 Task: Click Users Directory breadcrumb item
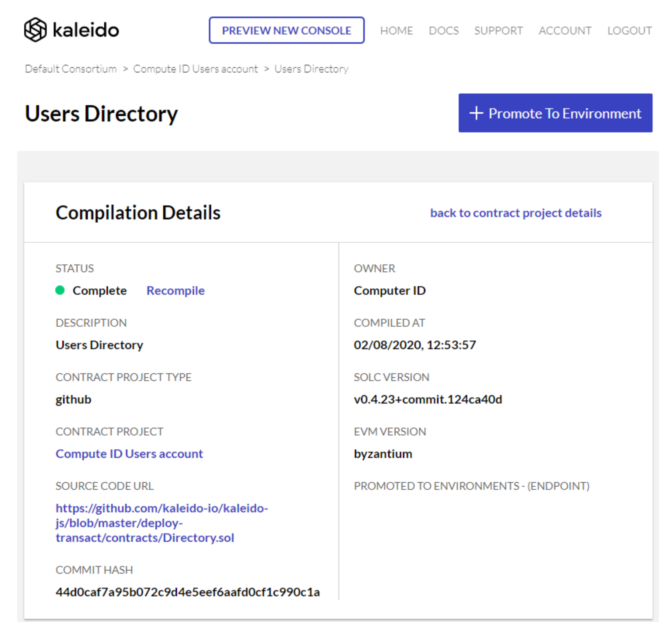(x=311, y=69)
